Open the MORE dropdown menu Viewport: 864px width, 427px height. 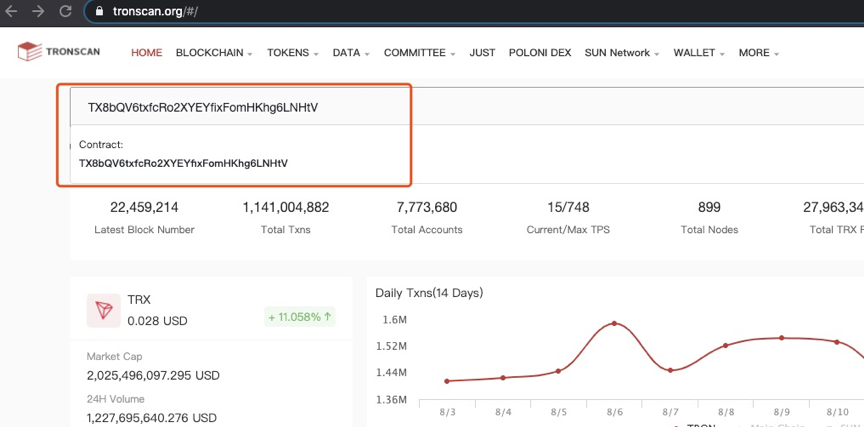pyautogui.click(x=758, y=53)
